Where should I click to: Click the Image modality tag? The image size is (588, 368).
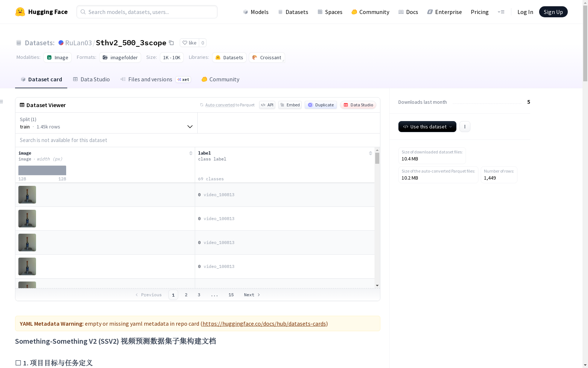click(x=58, y=57)
